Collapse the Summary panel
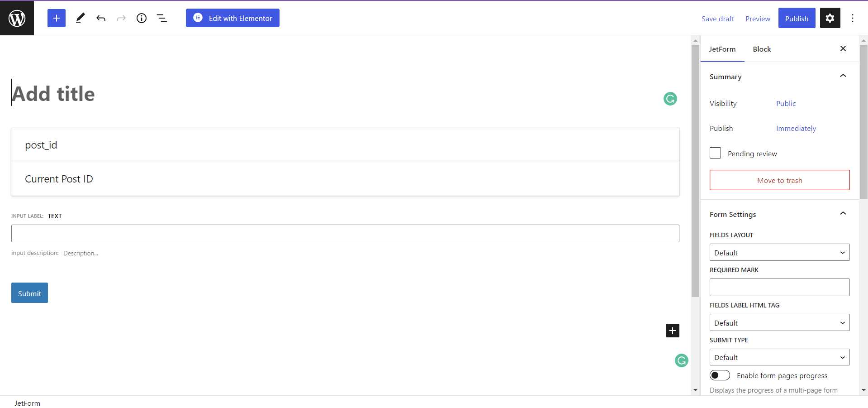Viewport: 868px width, 408px height. (x=843, y=76)
